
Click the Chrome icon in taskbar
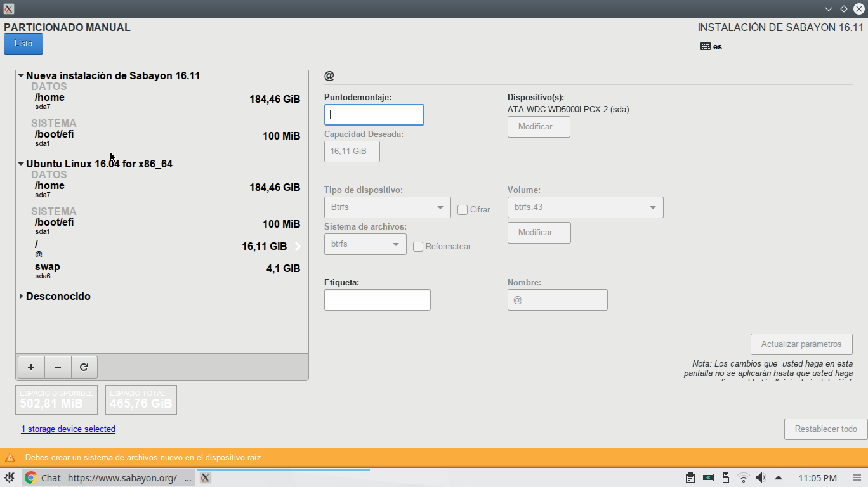(30, 478)
